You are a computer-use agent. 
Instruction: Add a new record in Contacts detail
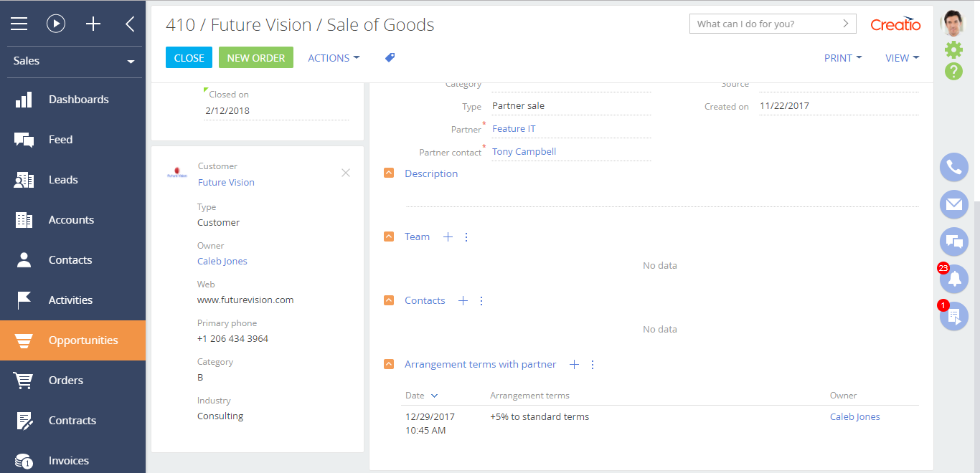[x=463, y=301]
